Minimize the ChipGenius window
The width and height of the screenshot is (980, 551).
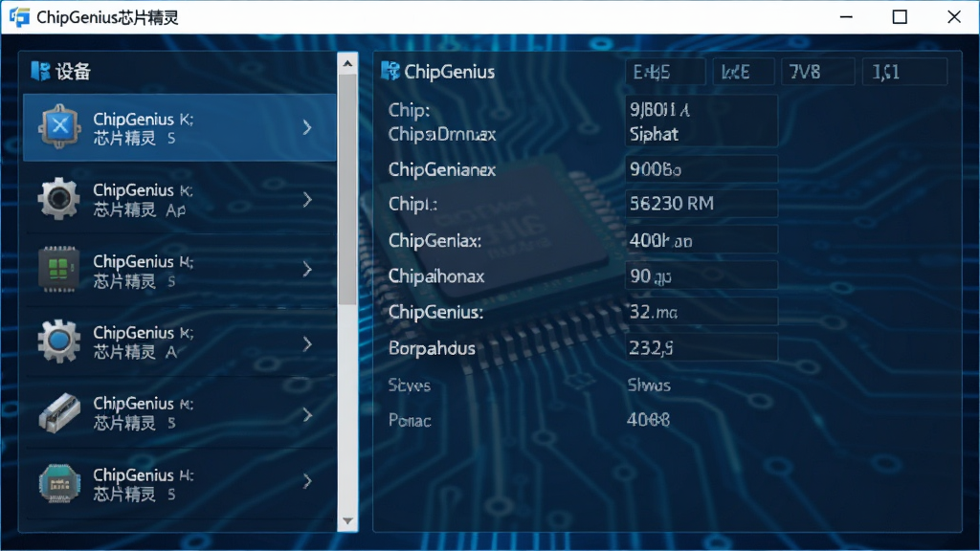click(846, 17)
